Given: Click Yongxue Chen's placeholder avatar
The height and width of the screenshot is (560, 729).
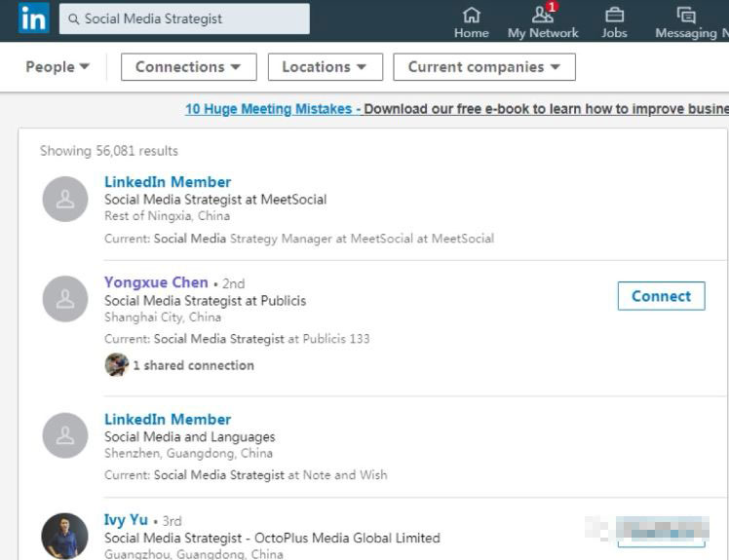Looking at the screenshot, I should (65, 299).
